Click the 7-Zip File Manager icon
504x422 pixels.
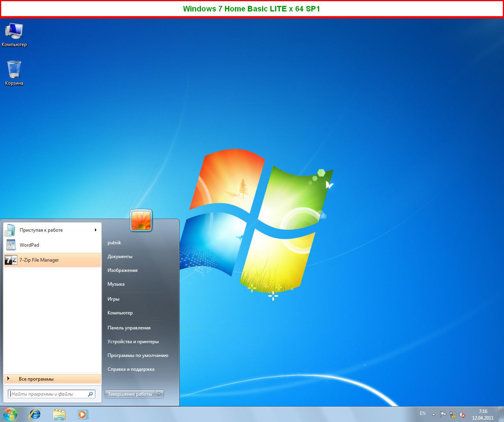point(11,260)
